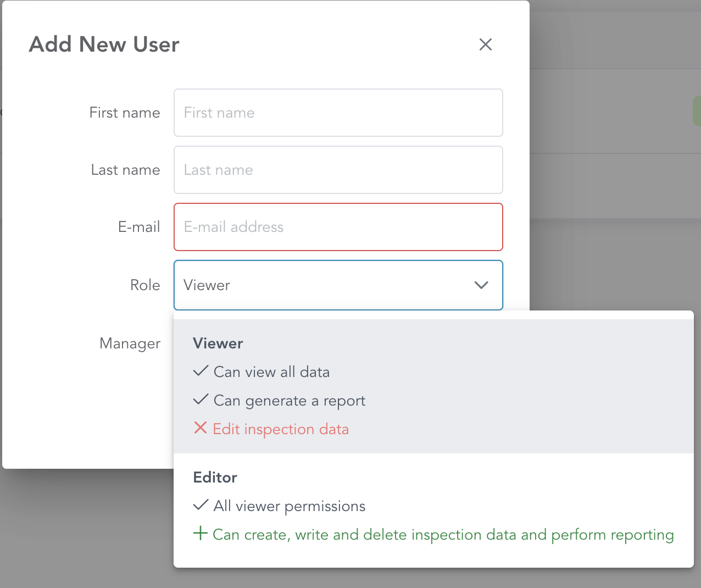Click red X icon beside "Edit inspection data"
The height and width of the screenshot is (588, 701).
[x=201, y=428]
